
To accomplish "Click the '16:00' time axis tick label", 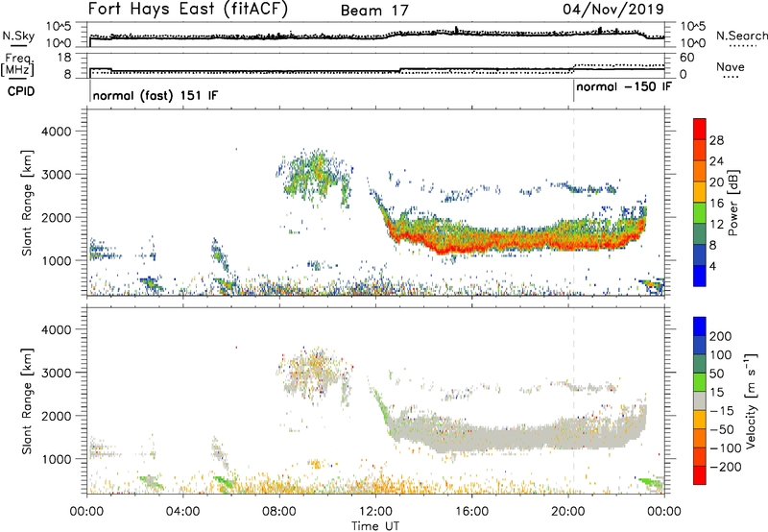I will (x=471, y=512).
